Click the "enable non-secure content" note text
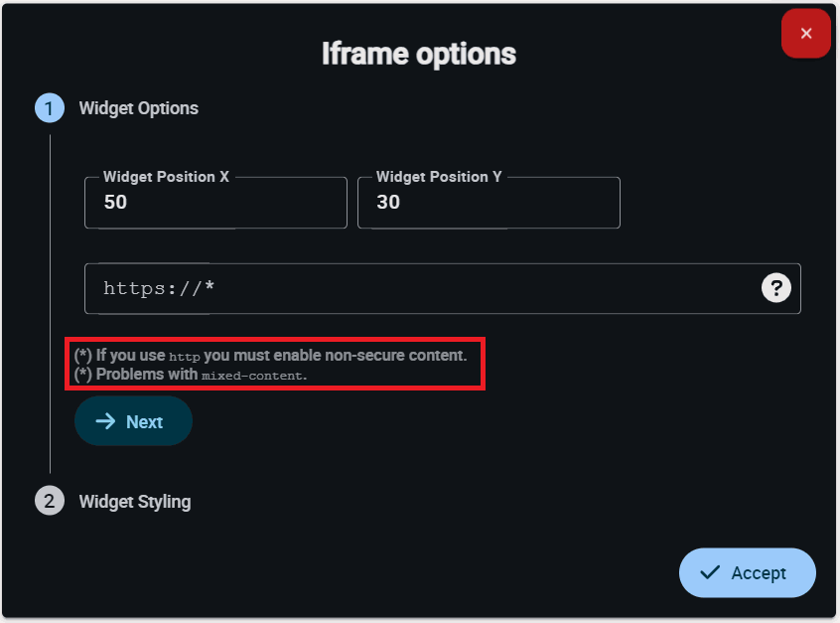This screenshot has height=623, width=840. (x=375, y=355)
